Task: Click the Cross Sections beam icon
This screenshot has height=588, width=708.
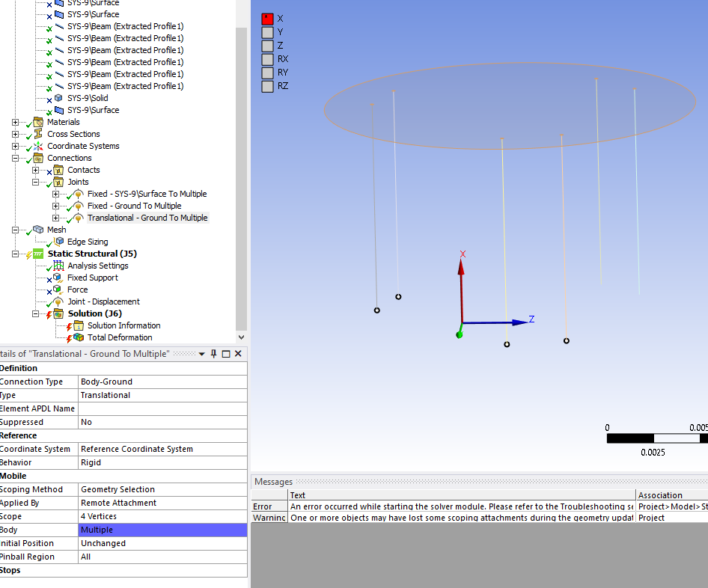Action: coord(38,134)
